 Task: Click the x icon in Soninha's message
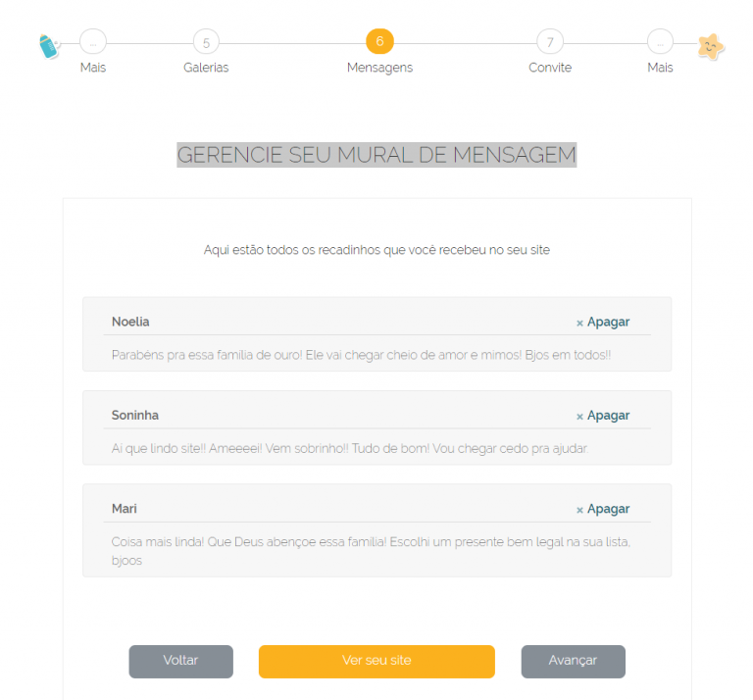tap(579, 417)
